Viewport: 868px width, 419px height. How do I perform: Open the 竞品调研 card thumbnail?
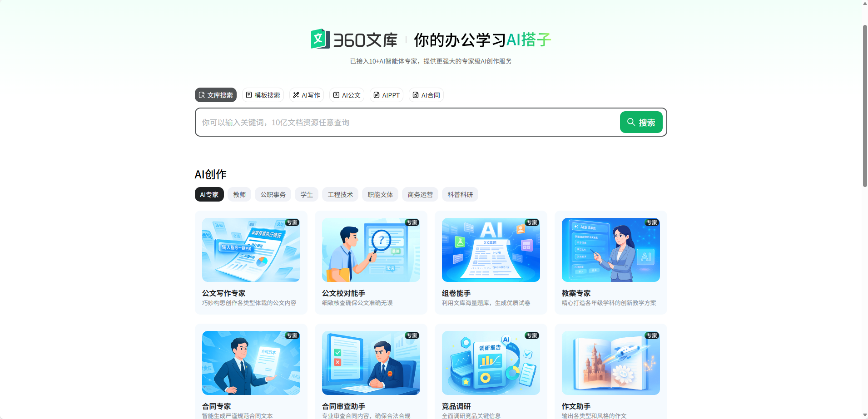coord(491,363)
